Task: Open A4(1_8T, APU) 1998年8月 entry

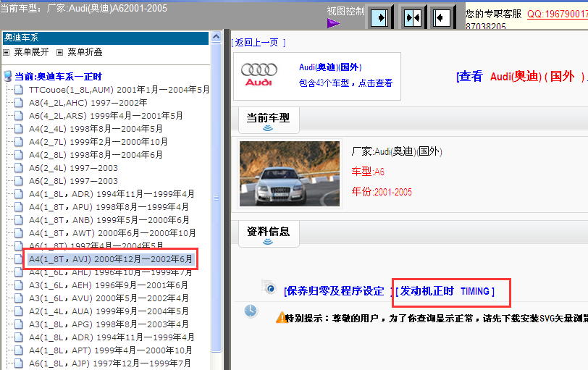Action: [x=109, y=206]
